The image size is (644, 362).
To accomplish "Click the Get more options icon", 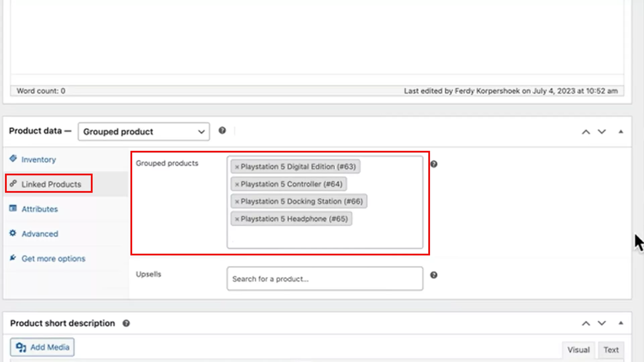I will tap(12, 258).
